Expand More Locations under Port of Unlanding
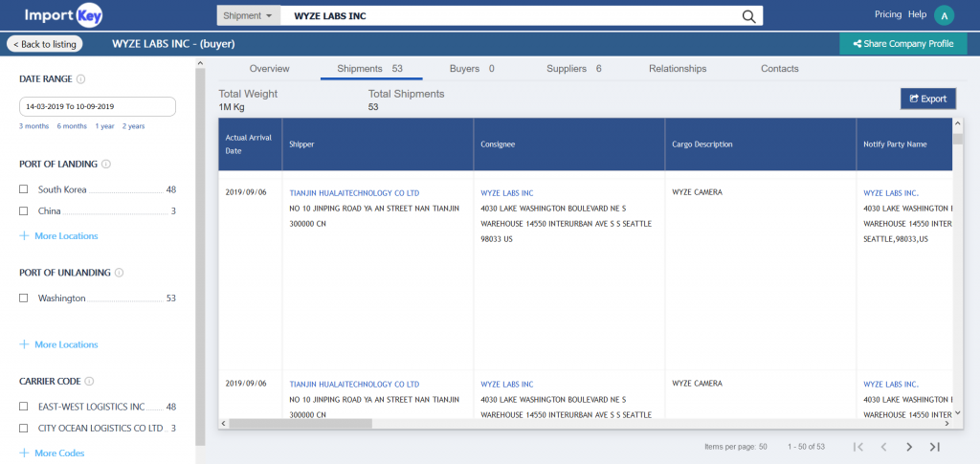The height and width of the screenshot is (464, 980). pyautogui.click(x=58, y=344)
